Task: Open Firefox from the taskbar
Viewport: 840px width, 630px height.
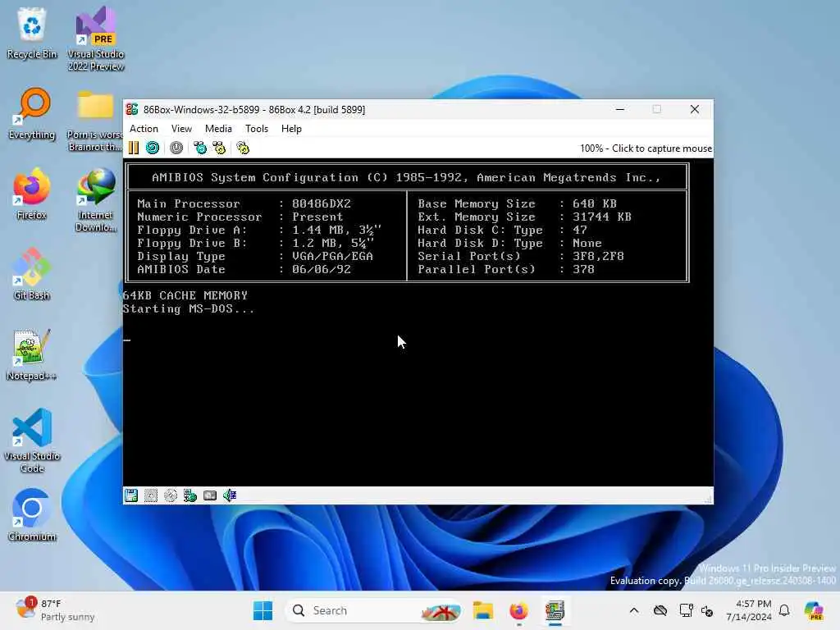Action: (x=518, y=610)
